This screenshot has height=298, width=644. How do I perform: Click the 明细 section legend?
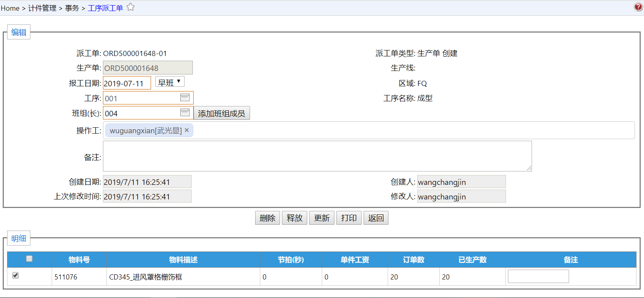(19, 238)
